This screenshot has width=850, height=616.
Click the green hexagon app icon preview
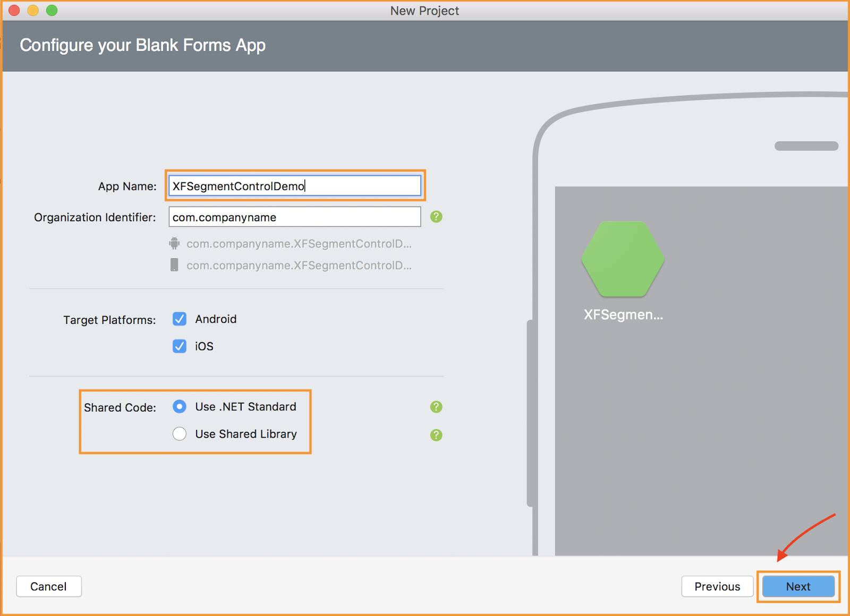pos(623,260)
